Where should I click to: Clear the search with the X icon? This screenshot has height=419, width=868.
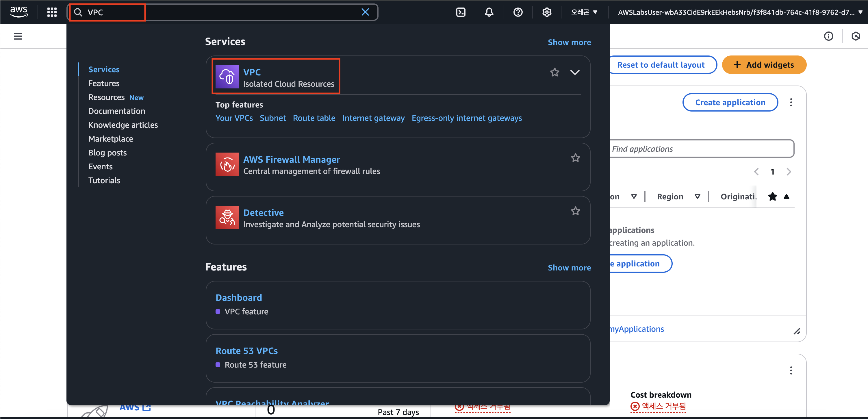click(365, 12)
